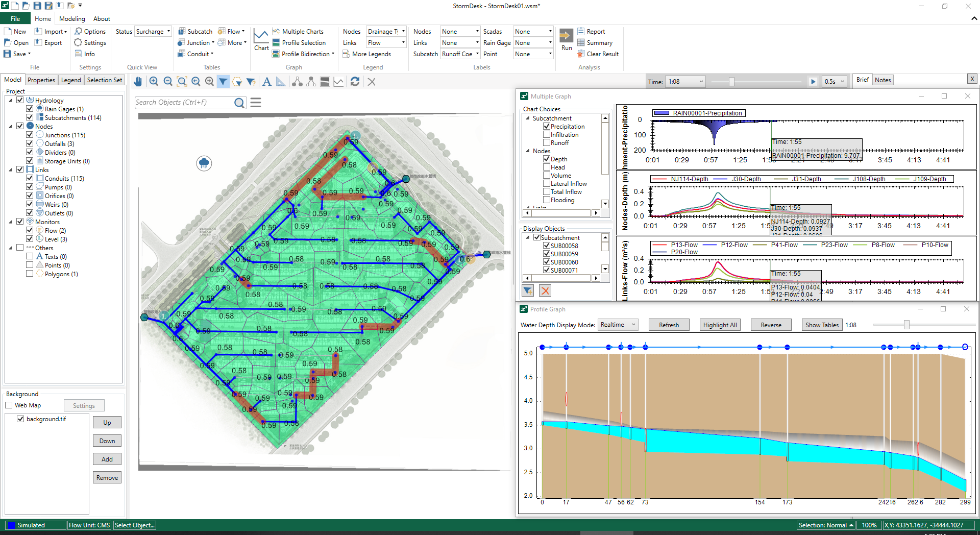Click the Profile section icon in toolbar
The width and height of the screenshot is (980, 535).
coord(325,82)
